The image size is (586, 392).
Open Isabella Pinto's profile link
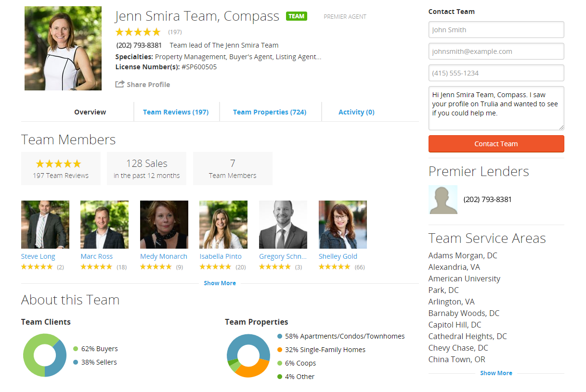click(221, 256)
